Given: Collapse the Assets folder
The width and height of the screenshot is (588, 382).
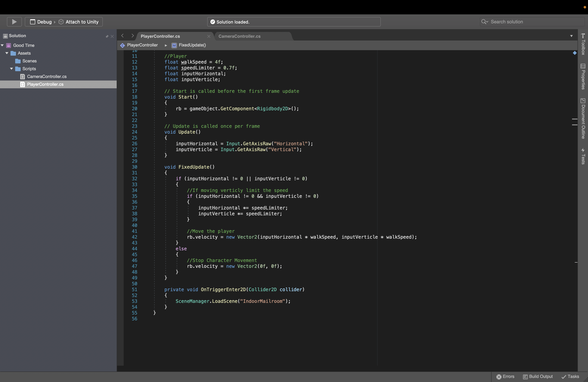Looking at the screenshot, I should [x=7, y=53].
